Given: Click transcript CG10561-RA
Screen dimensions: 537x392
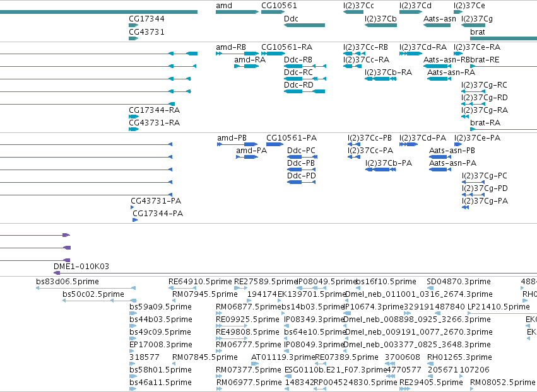Looking at the screenshot, I should 273,54.
